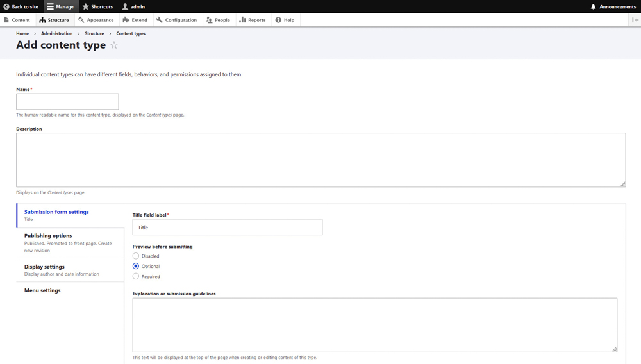Click the Reports bar chart icon
This screenshot has height=364, width=641.
point(242,20)
